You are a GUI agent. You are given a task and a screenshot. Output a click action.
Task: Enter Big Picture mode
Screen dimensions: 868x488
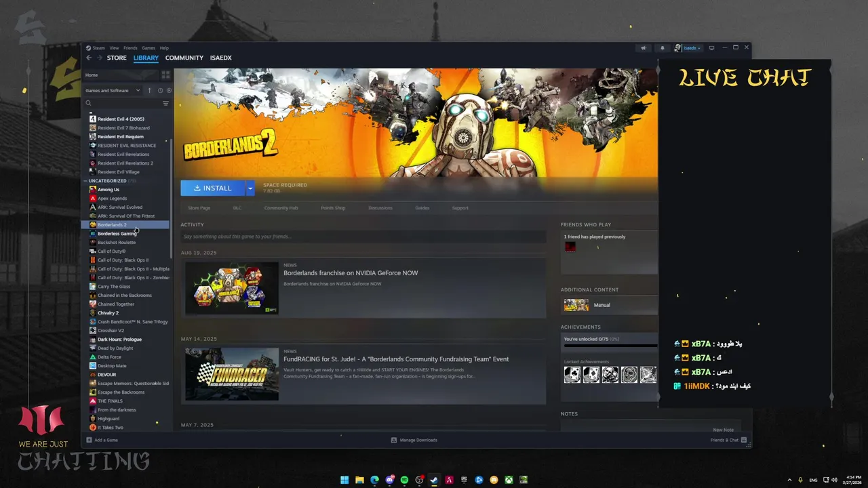(711, 48)
